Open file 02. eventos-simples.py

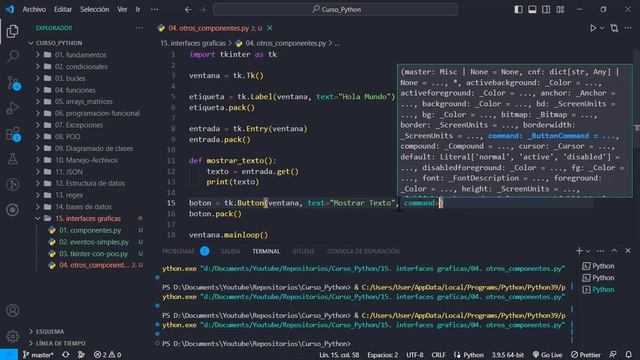(93, 242)
